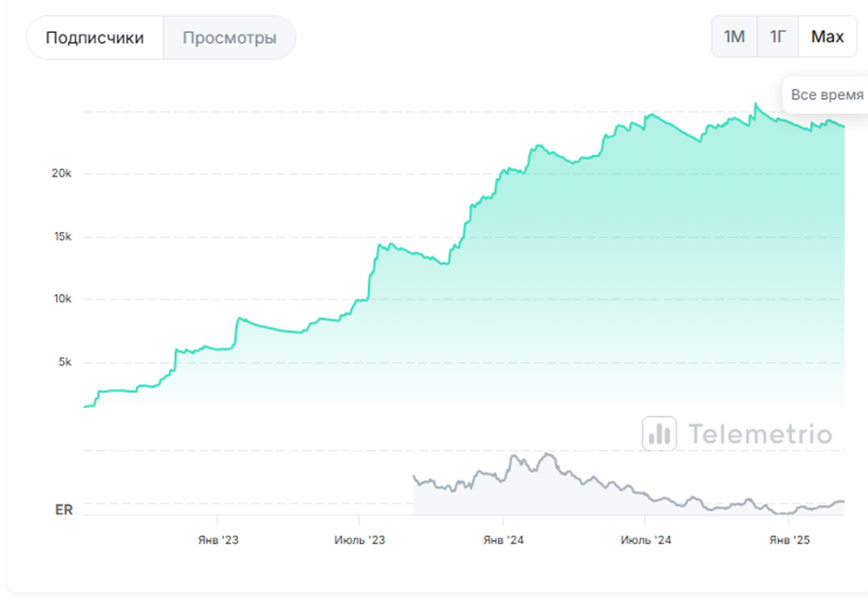Click the tallest peak of the gray ER graph
Image resolution: width=868 pixels, height=599 pixels.
tap(548, 454)
